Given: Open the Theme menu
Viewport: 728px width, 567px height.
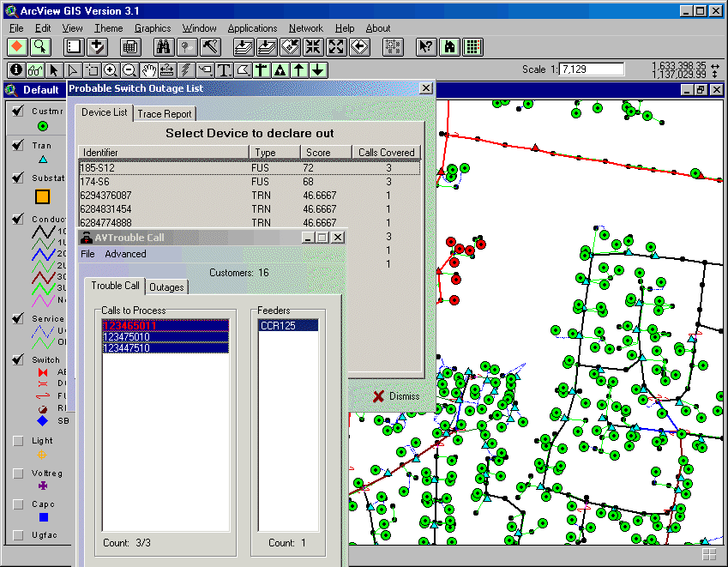Looking at the screenshot, I should click(x=109, y=28).
